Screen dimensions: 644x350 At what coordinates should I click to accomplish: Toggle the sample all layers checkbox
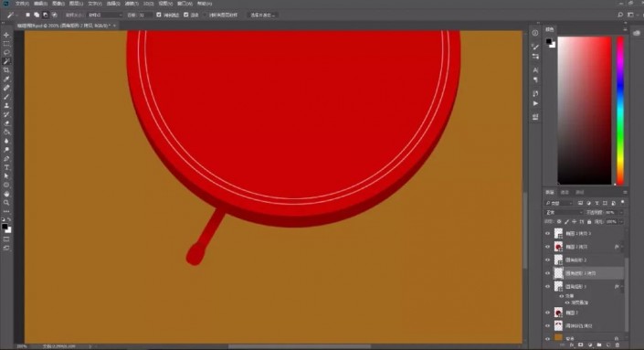point(205,15)
